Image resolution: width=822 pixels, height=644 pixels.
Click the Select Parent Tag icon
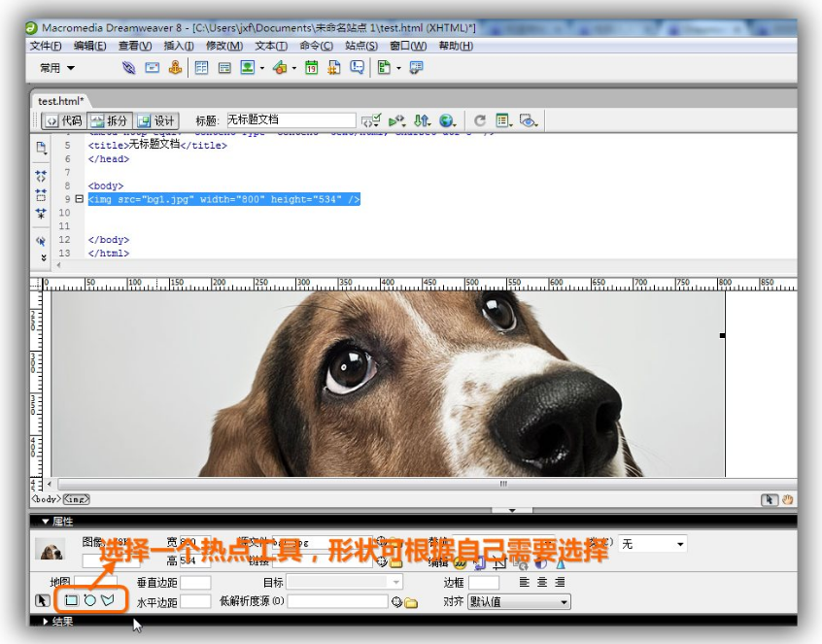click(41, 241)
